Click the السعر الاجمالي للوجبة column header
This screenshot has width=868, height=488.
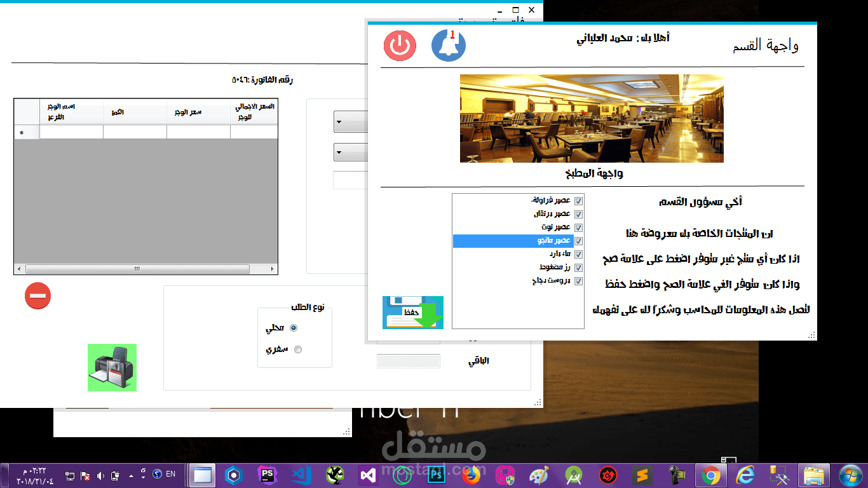point(254,112)
